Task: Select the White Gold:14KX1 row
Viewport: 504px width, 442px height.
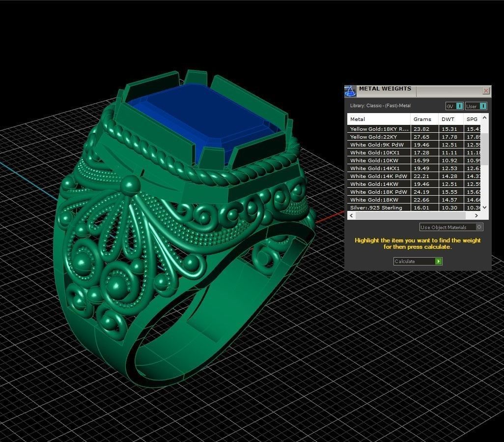Action: point(414,168)
